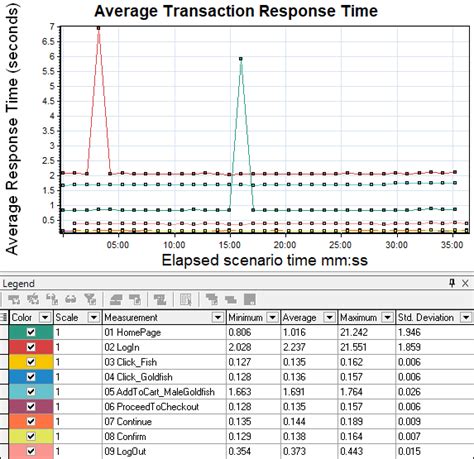The image size is (474, 459).
Task: Close the Legend panel with the X
Action: (x=465, y=283)
